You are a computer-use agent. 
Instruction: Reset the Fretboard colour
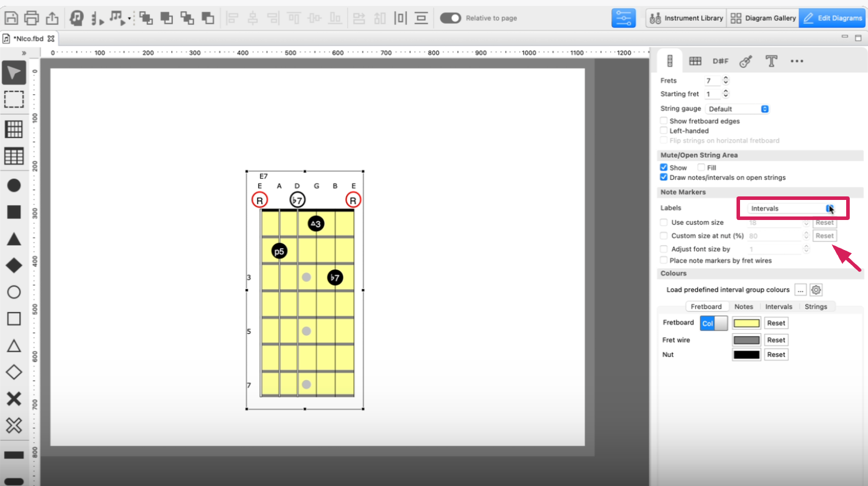[x=776, y=323]
